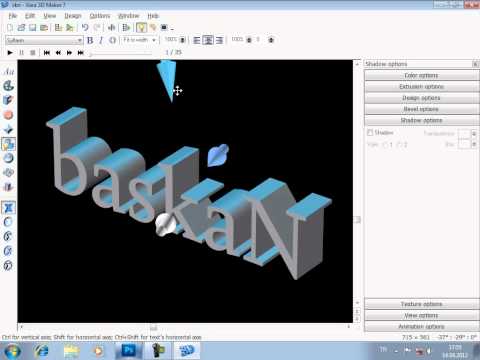Open the font name dropdown
Screen dimensions: 480x360
[x=79, y=40]
